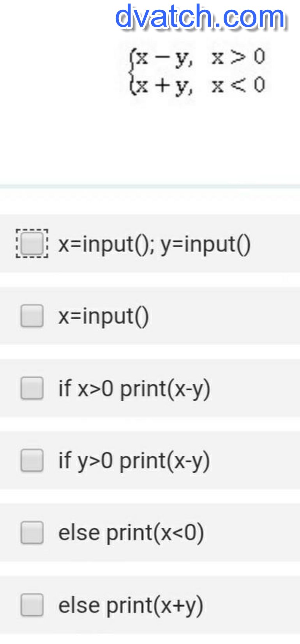Click the divider line below the formula
The image size is (300, 644).
150,186
